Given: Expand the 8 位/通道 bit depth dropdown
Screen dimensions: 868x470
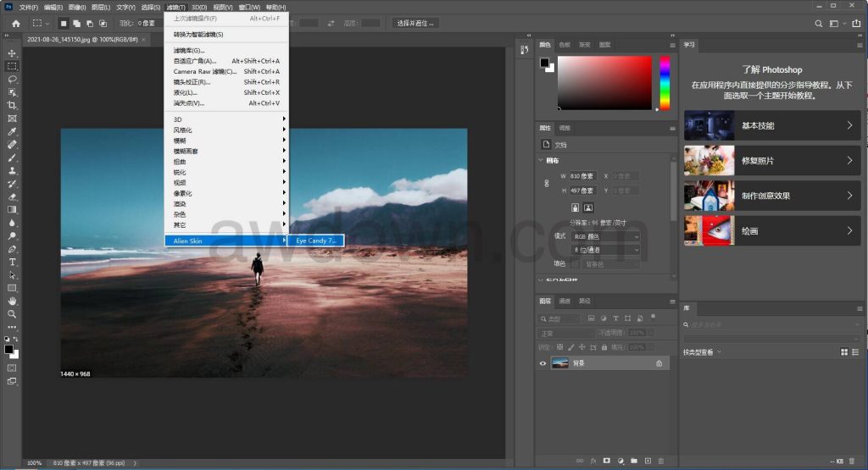Looking at the screenshot, I should [x=607, y=250].
